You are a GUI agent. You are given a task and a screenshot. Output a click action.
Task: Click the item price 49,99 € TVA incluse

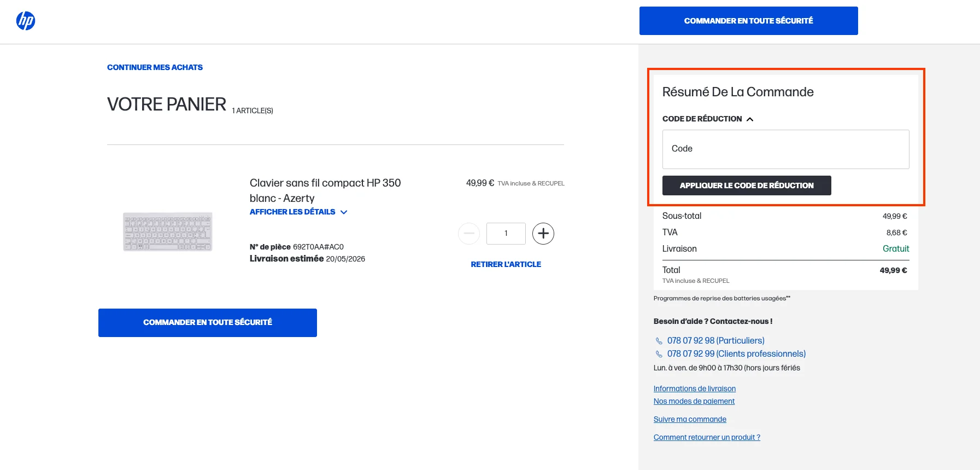[515, 183]
